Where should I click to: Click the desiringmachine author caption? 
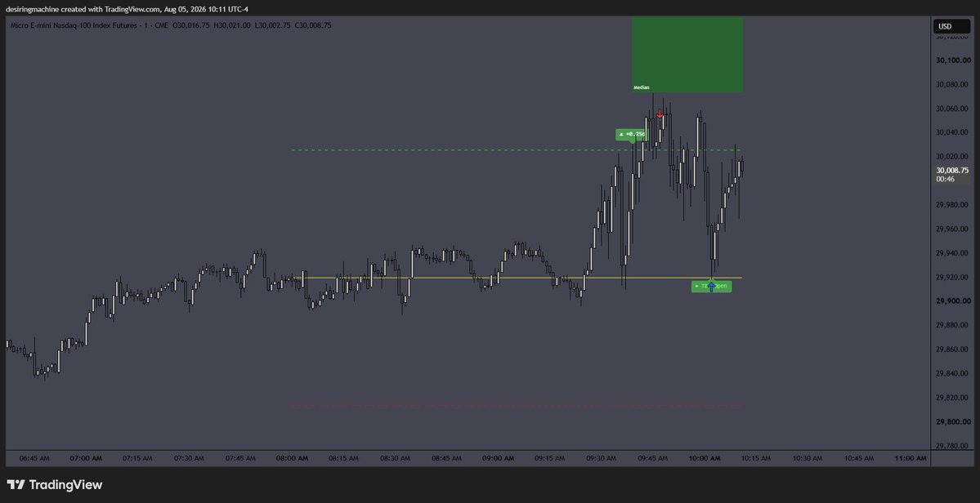127,9
